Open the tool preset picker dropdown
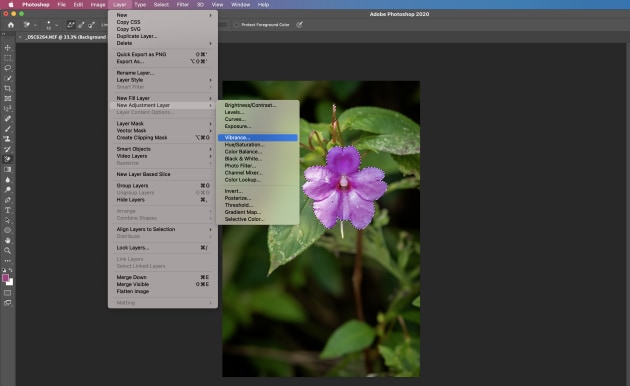Viewport: 630px width, 386px height. click(x=35, y=25)
